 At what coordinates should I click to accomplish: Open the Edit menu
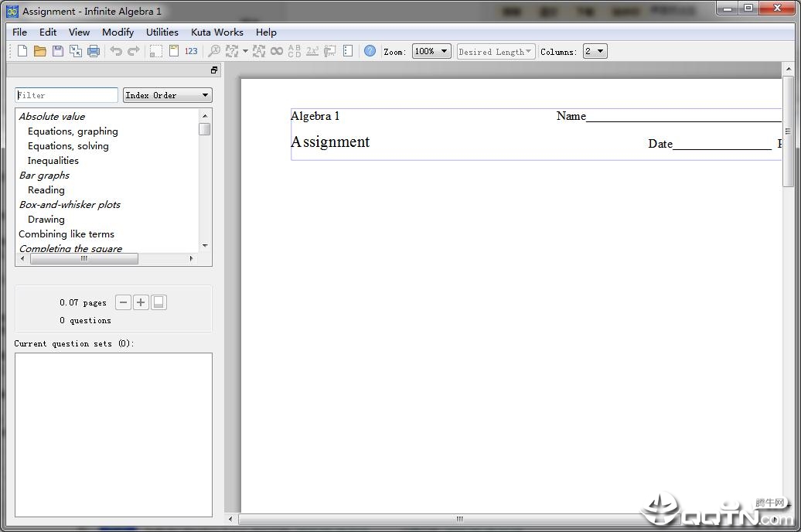tap(48, 32)
